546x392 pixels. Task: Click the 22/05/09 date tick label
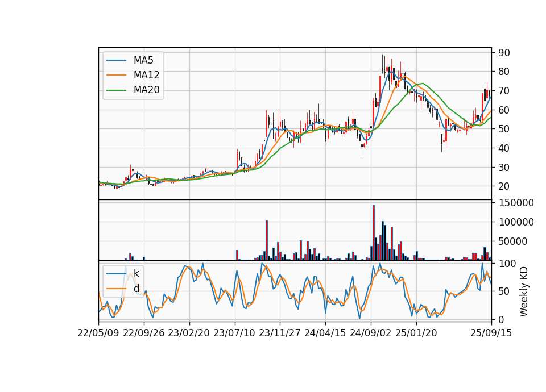click(98, 333)
